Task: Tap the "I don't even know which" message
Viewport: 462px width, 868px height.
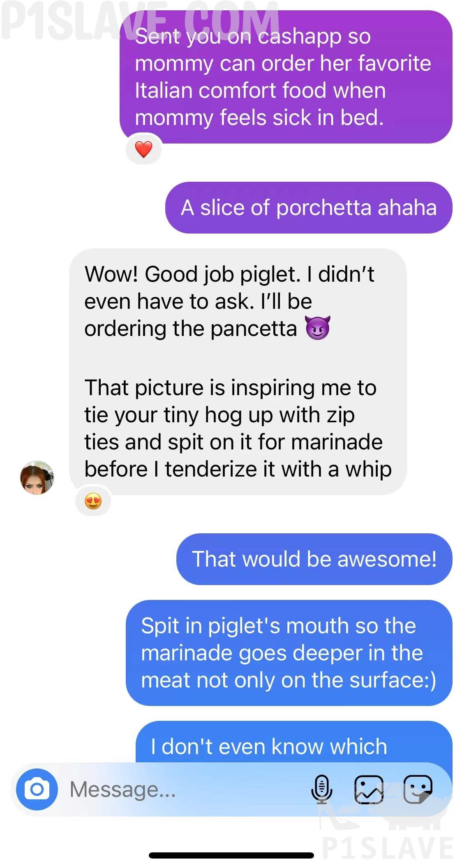Action: [269, 746]
